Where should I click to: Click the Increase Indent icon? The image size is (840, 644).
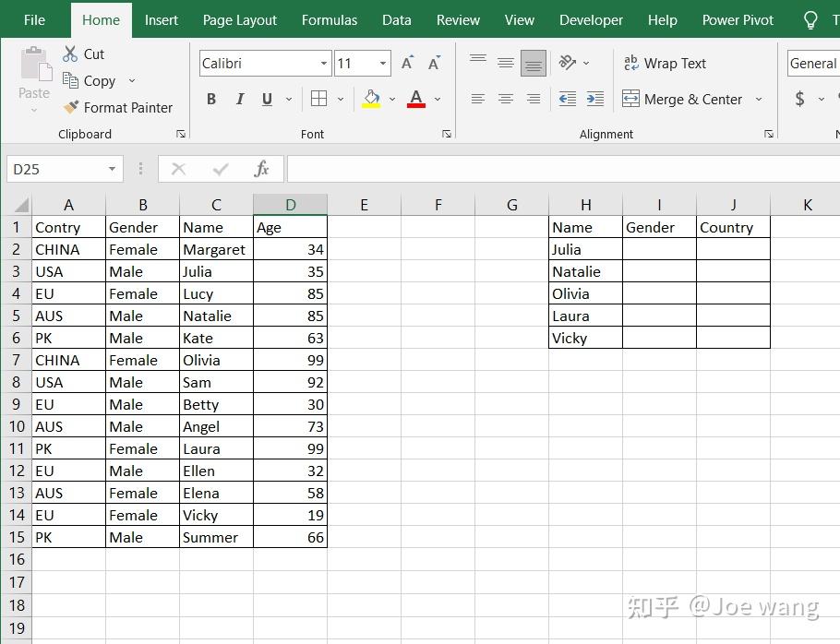click(x=595, y=99)
